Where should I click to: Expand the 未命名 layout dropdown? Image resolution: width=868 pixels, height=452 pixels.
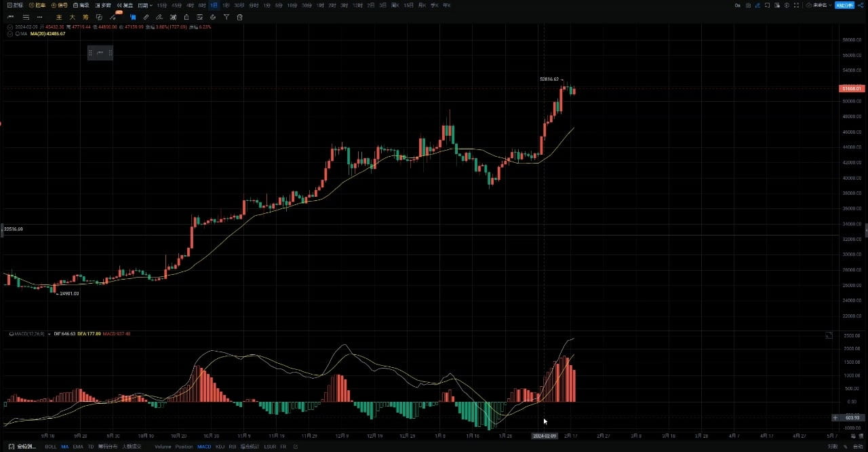(x=818, y=5)
